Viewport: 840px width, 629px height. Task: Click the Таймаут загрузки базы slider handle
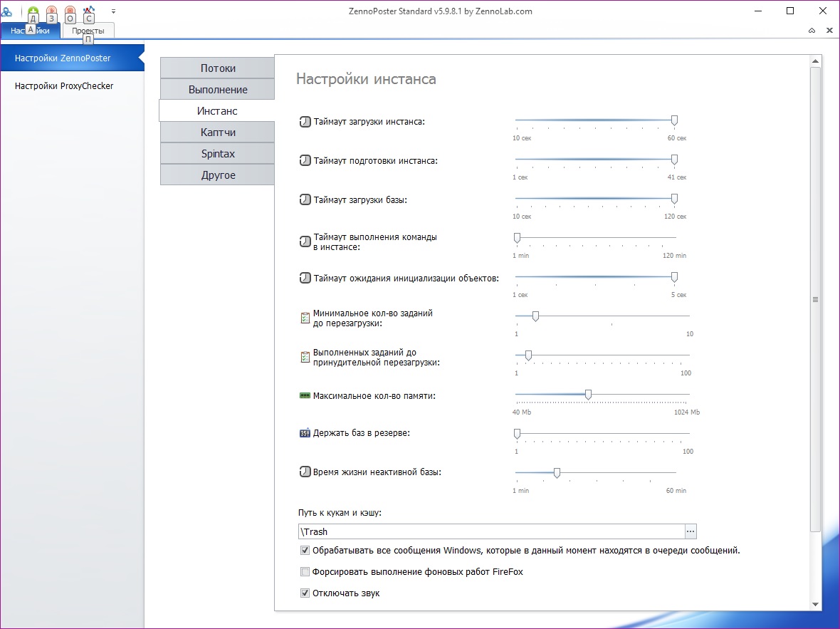point(674,199)
